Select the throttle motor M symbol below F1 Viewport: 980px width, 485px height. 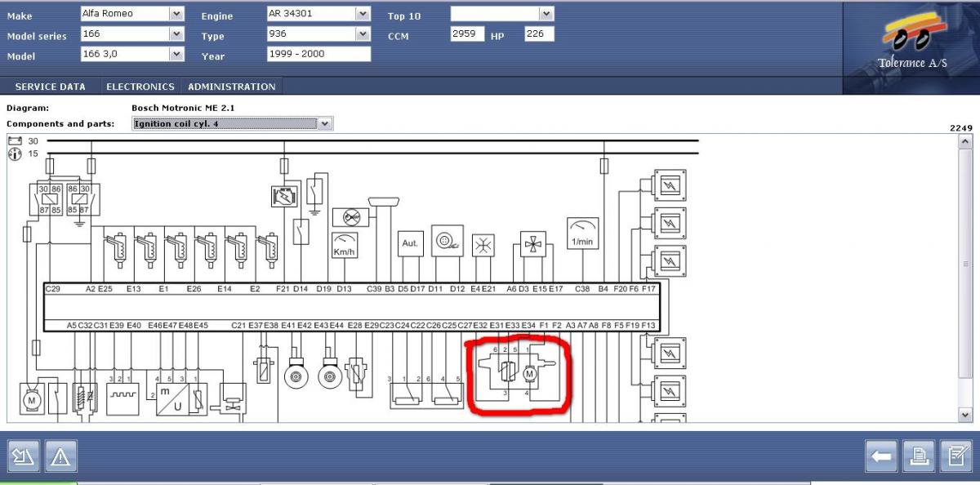tap(528, 373)
